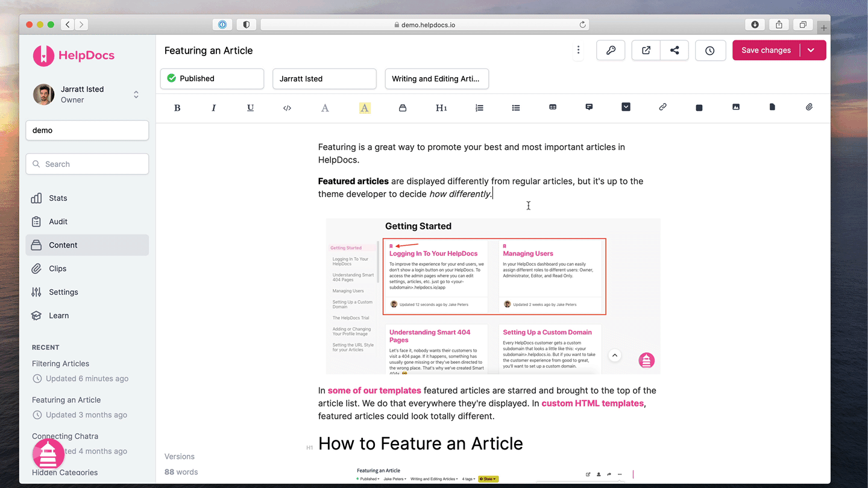Click the toolbar icon beside the highlight tool

403,108
